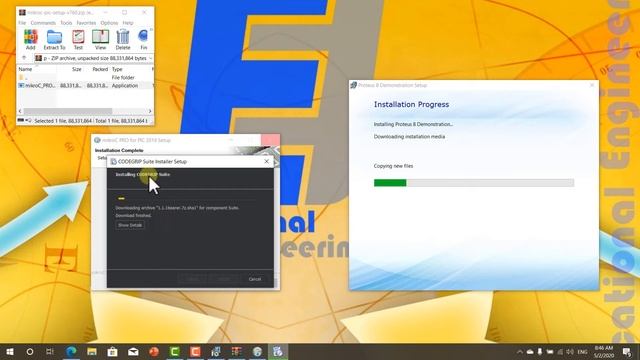Go up one level in WinRAR
This screenshot has width=640, height=360.
(x=24, y=58)
